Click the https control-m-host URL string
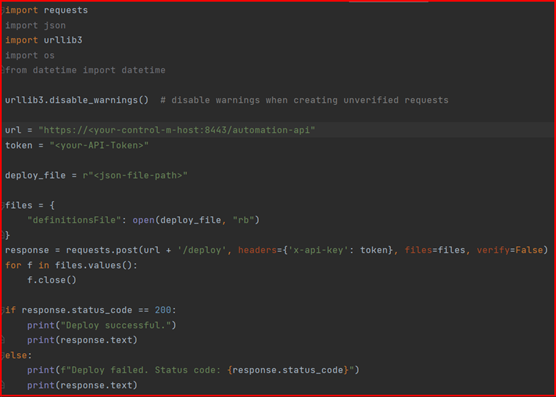Viewport: 556px width, 397px height. 177,130
